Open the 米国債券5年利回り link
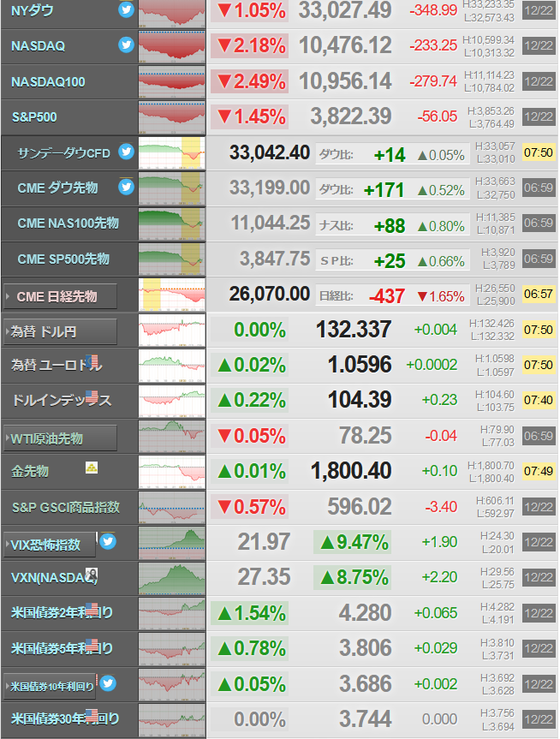Image resolution: width=560 pixels, height=739 pixels. (x=62, y=648)
